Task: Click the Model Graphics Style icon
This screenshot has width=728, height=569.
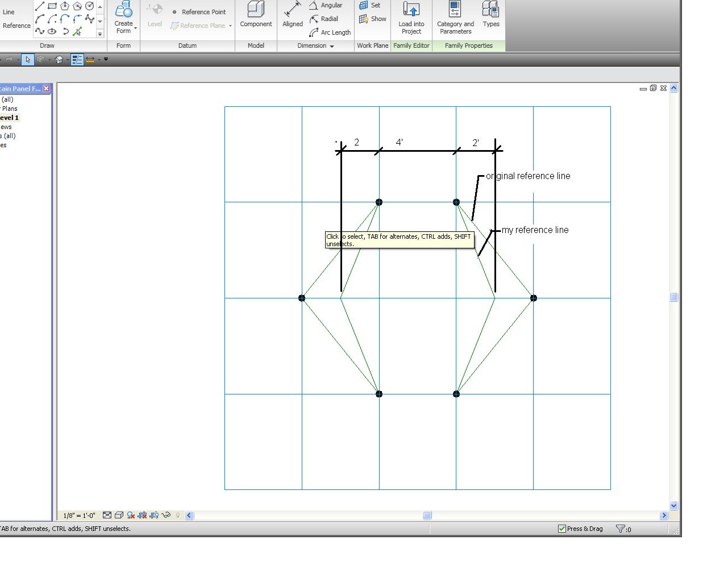Action: tap(119, 516)
